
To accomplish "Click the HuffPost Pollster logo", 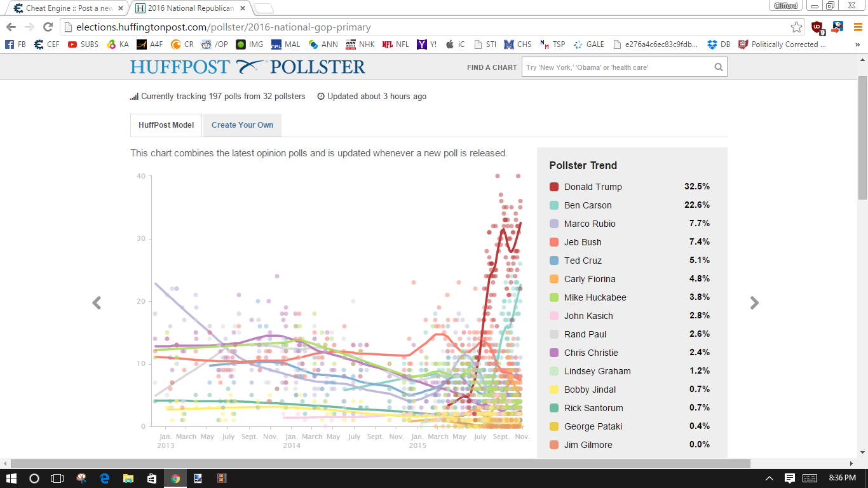I will point(248,67).
